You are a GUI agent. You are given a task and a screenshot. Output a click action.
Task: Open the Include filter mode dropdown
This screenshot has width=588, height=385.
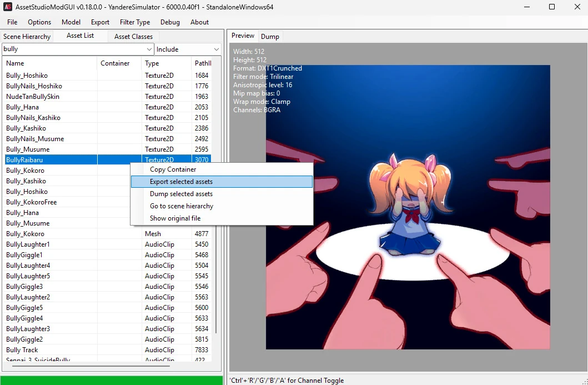pos(188,49)
